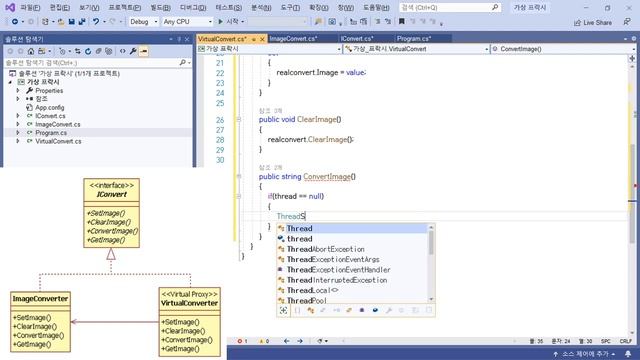The height and width of the screenshot is (360, 640).
Task: Open the 가상 프락시 project scope dropdown
Action: (269, 49)
